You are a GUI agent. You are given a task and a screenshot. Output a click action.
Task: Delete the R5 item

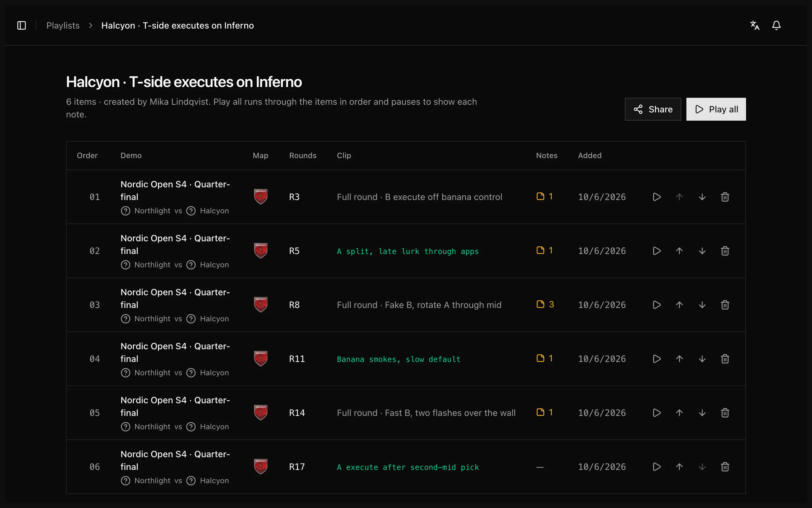725,251
